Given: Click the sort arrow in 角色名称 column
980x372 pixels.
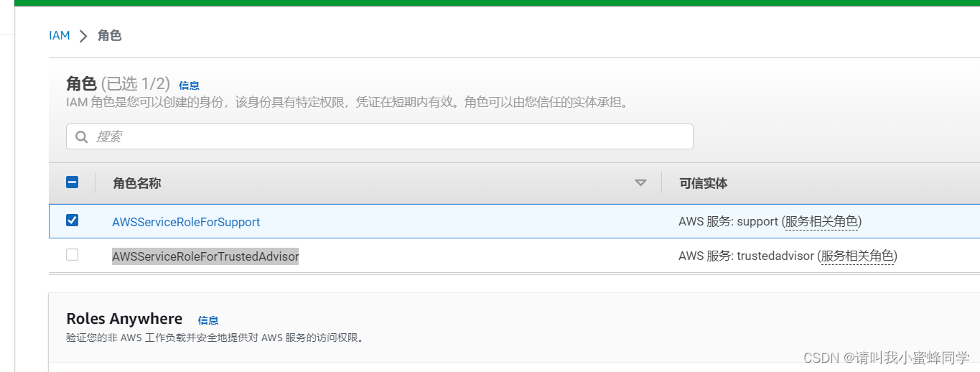Looking at the screenshot, I should point(640,183).
